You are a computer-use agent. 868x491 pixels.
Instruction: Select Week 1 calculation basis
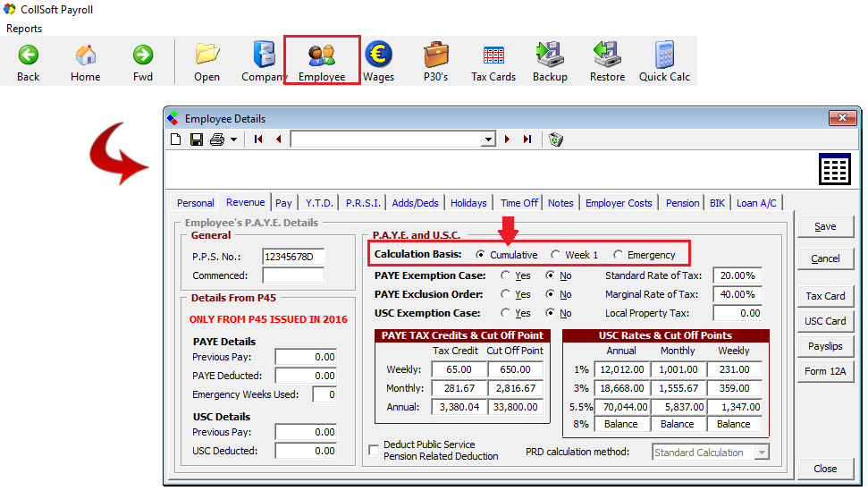coord(556,255)
